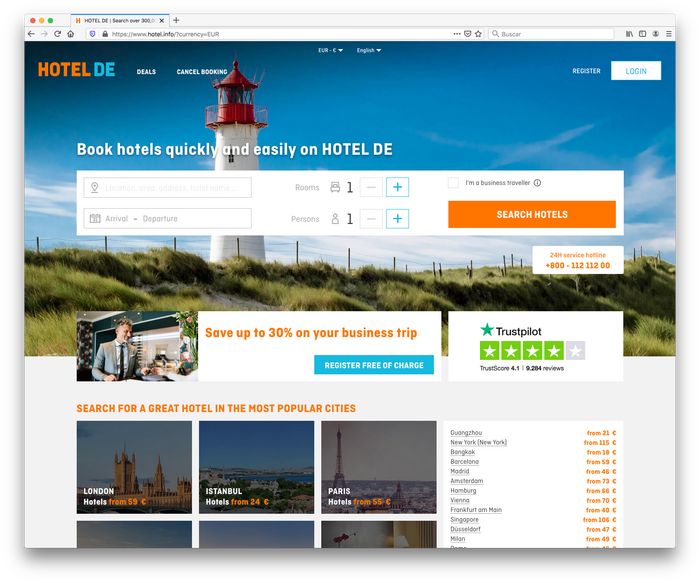Click the Buscar search box
This screenshot has width=700, height=583.
pos(551,34)
